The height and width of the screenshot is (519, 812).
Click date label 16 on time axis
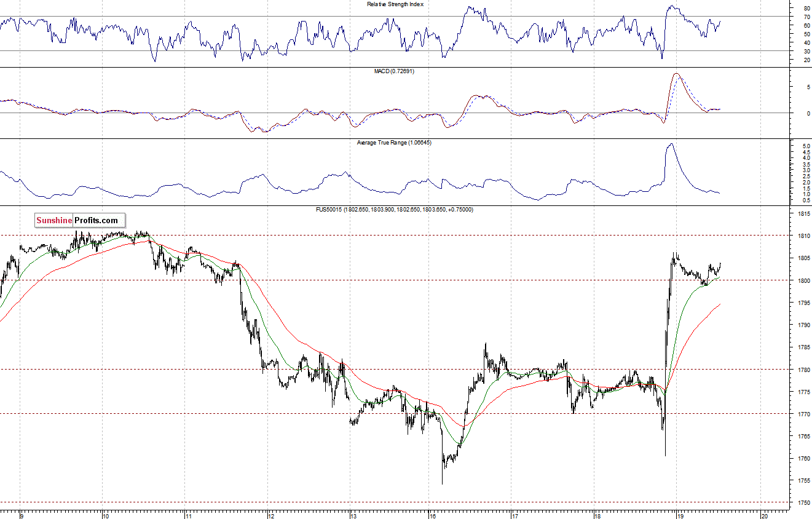point(433,515)
